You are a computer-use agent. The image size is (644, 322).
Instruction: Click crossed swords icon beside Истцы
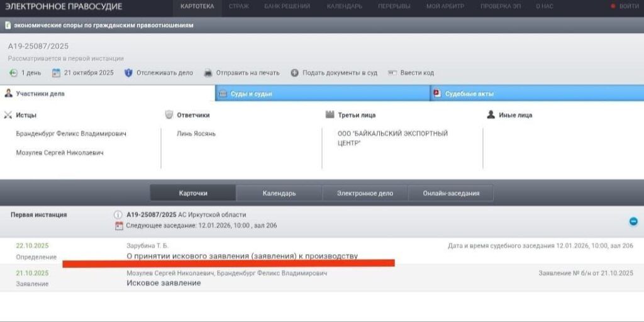click(x=8, y=116)
